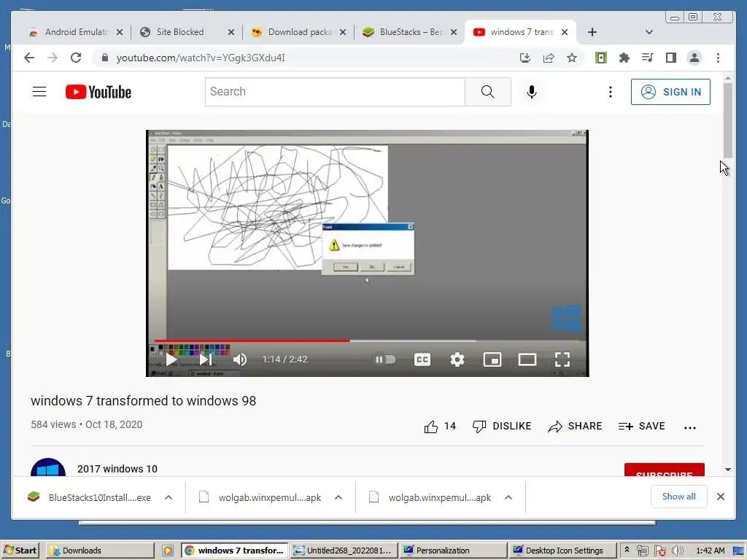Screen dimensions: 747x560
Task: Close the downloads bar
Action: click(x=720, y=497)
